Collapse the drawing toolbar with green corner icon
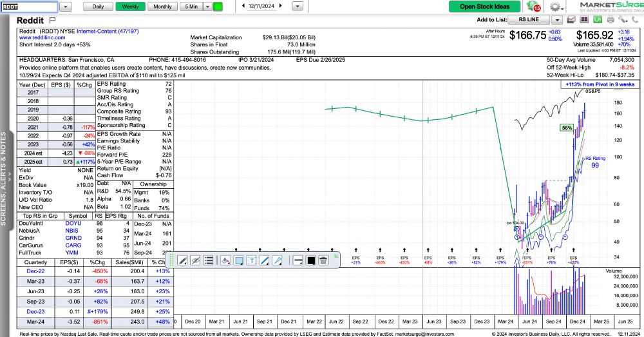The width and height of the screenshot is (644, 337). pos(336,256)
